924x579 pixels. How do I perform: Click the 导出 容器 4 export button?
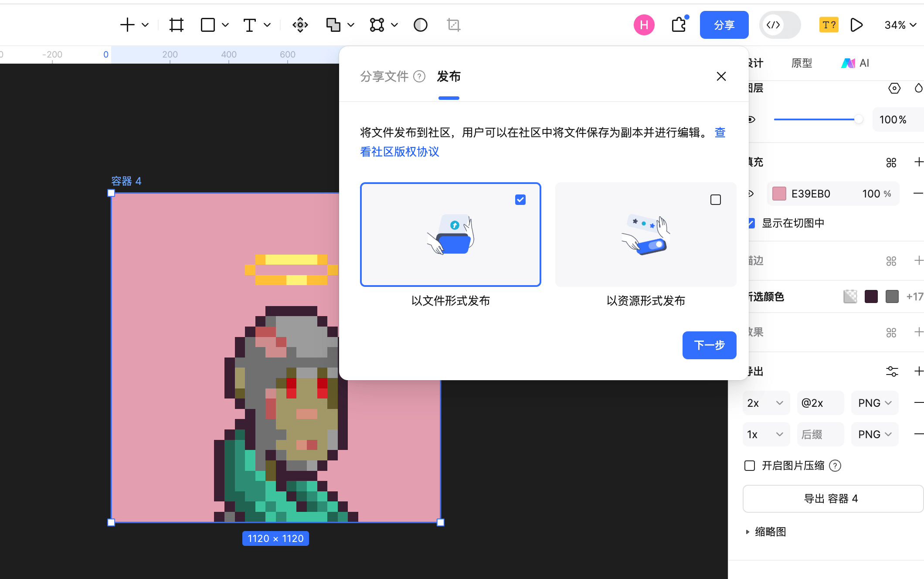coord(832,498)
